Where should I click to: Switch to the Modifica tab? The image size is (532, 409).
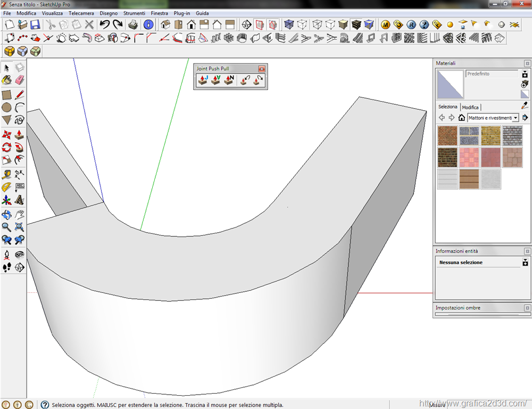coord(470,107)
